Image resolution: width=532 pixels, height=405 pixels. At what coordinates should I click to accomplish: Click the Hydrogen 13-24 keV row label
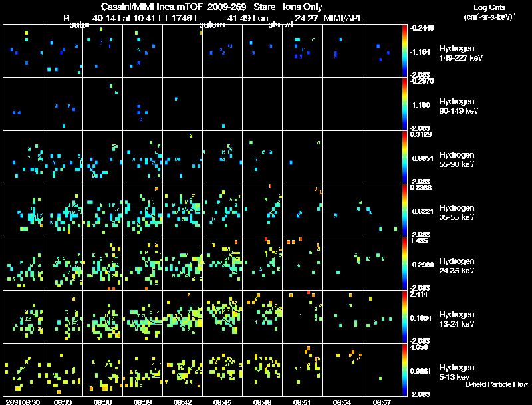pyautogui.click(x=457, y=319)
